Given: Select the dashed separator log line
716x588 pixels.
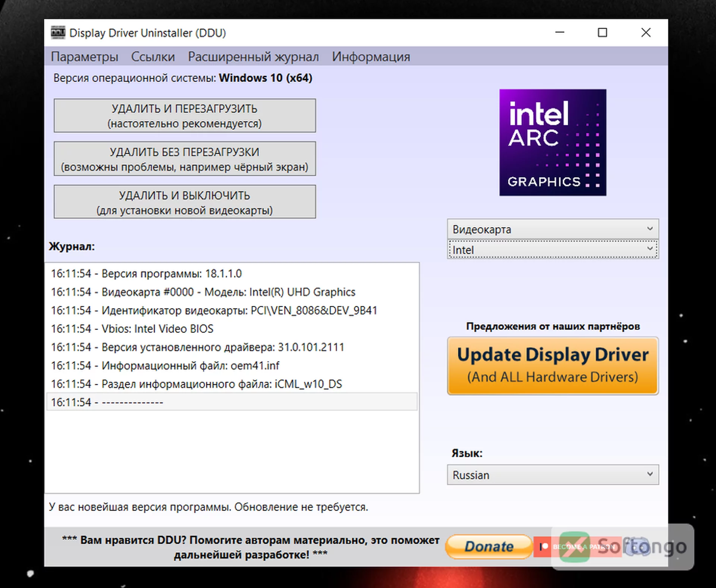Looking at the screenshot, I should (x=232, y=402).
